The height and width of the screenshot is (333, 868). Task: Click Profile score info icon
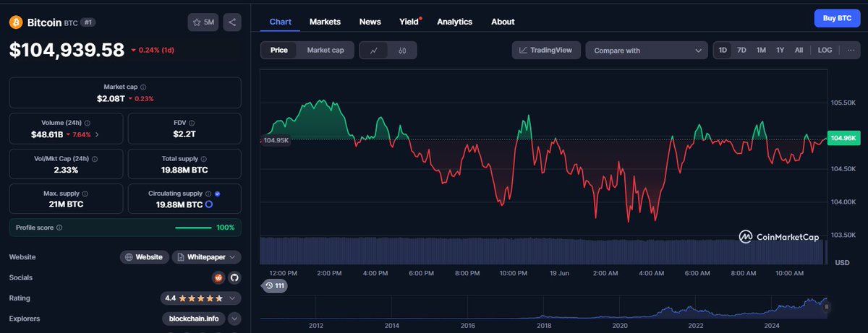[x=59, y=228]
